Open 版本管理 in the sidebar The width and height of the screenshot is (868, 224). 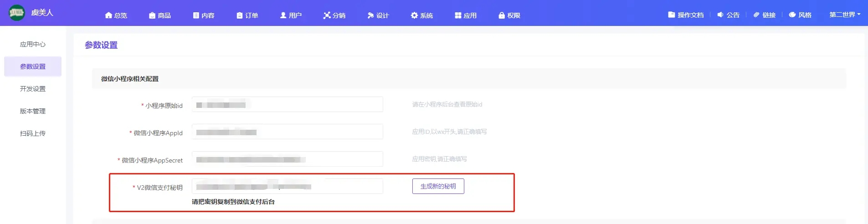click(x=33, y=111)
